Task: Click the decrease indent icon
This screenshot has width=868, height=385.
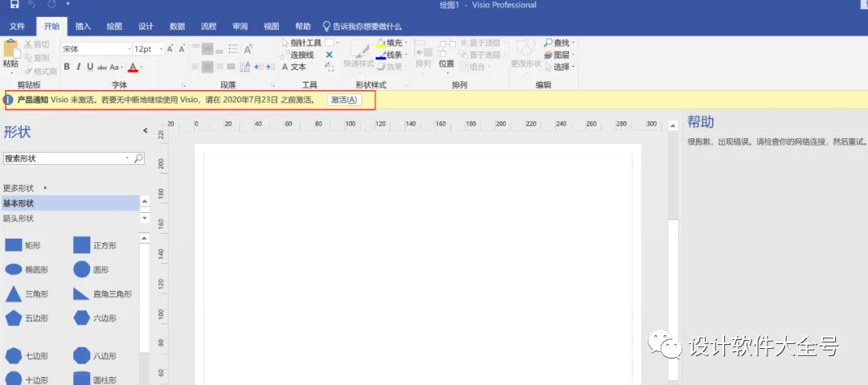Action: tap(259, 67)
